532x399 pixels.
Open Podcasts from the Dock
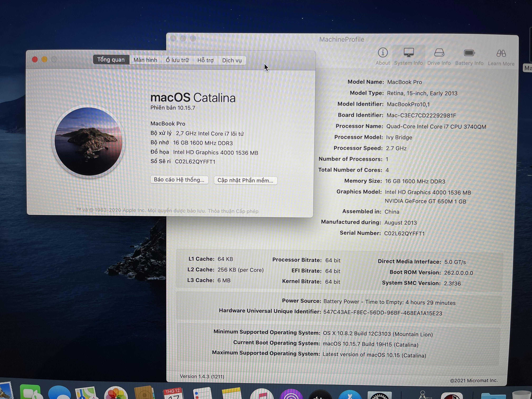291,394
